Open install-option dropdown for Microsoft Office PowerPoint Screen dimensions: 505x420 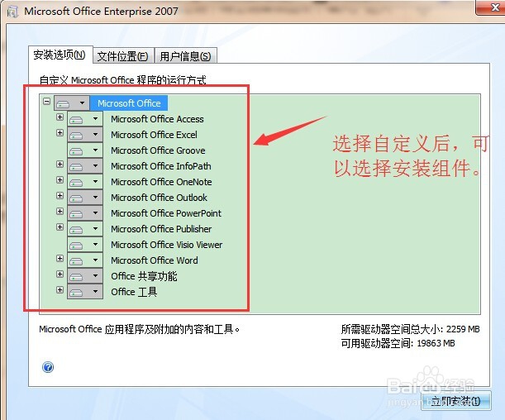[x=85, y=213]
